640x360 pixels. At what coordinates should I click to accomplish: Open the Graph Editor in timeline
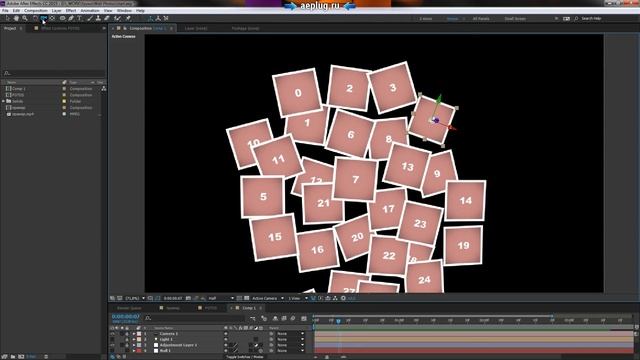[304, 318]
